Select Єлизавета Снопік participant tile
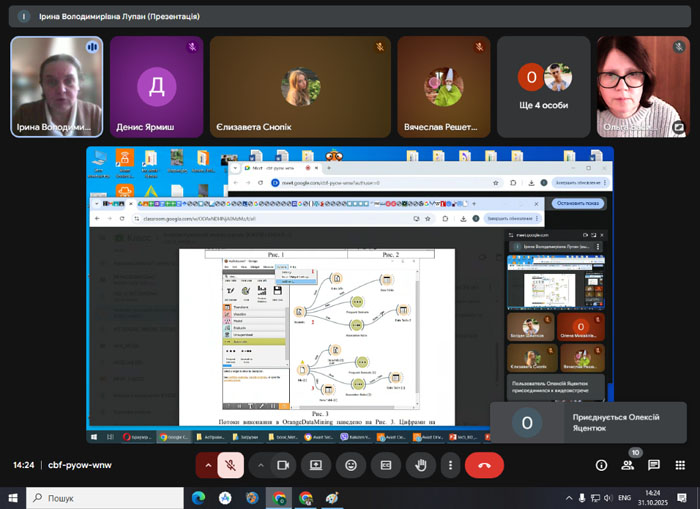Screen dimensions: 700x509 point(301,87)
